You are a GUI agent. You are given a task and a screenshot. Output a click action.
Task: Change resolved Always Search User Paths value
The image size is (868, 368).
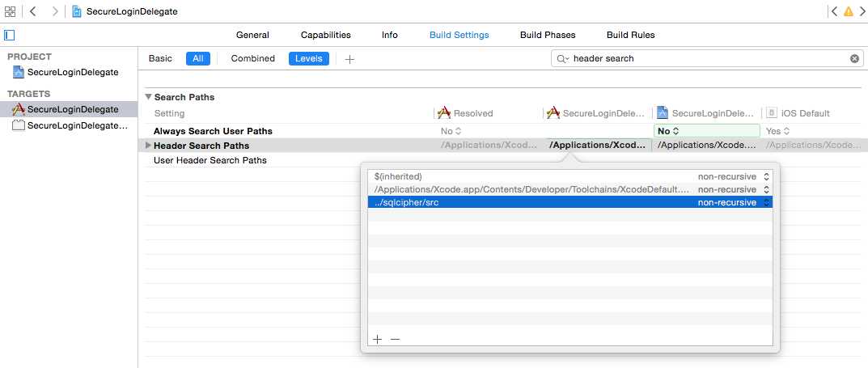point(451,131)
